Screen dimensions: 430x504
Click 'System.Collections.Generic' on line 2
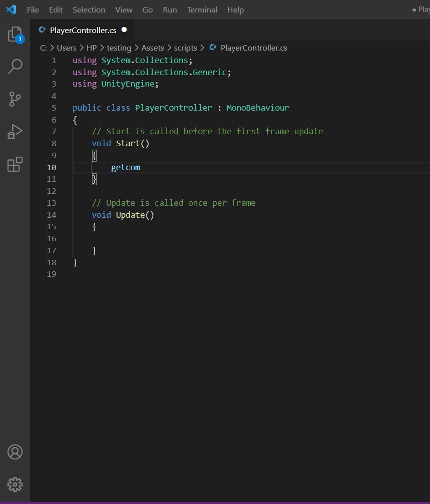point(164,72)
